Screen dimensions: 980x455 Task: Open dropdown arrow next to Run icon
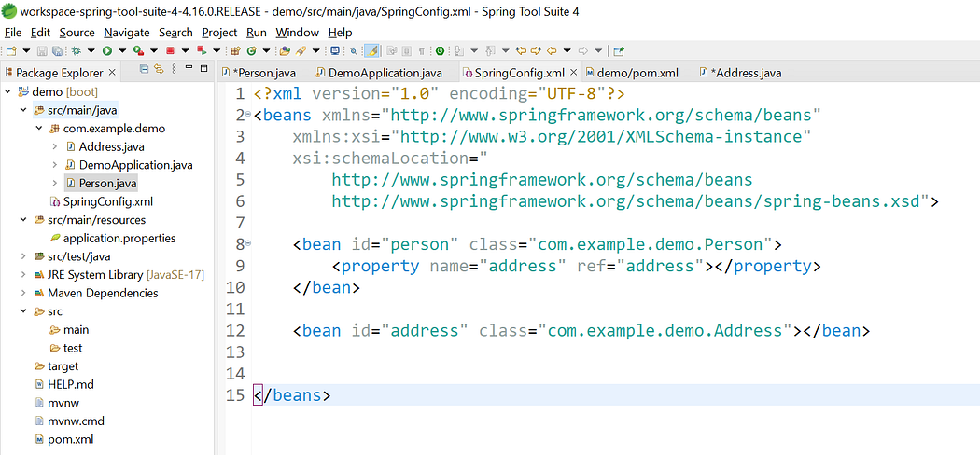pyautogui.click(x=122, y=50)
